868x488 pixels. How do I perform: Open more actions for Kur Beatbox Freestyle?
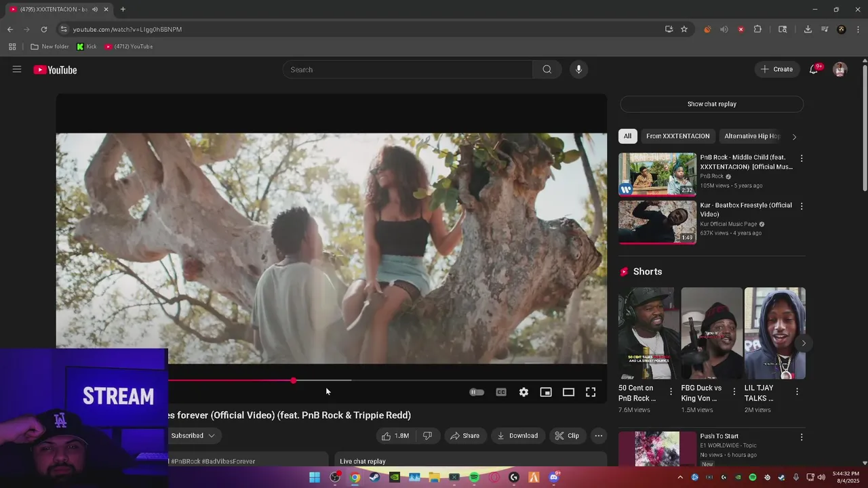coord(802,206)
